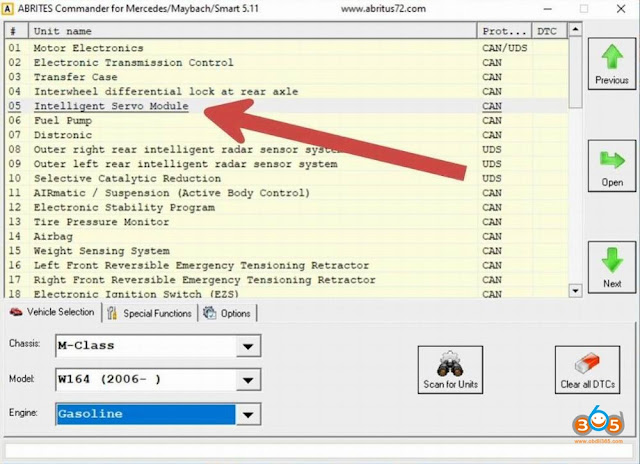Minimize the ABRITES Commander window
640x464 pixels.
(x=547, y=9)
